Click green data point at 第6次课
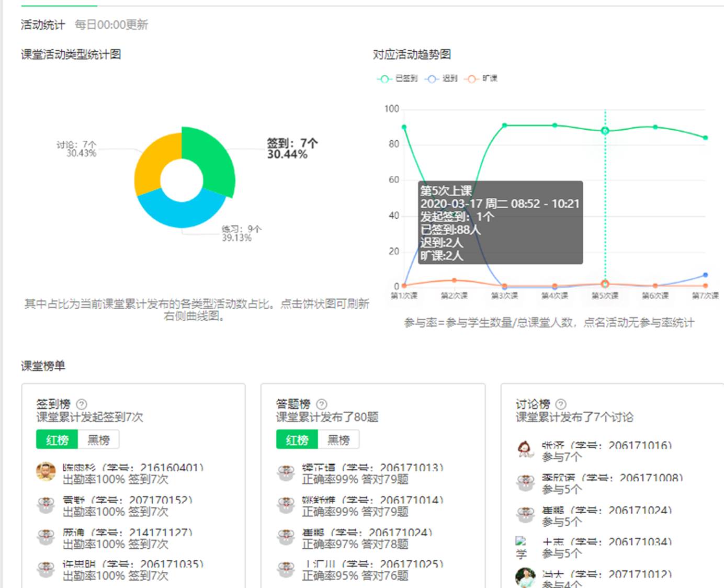 (655, 127)
